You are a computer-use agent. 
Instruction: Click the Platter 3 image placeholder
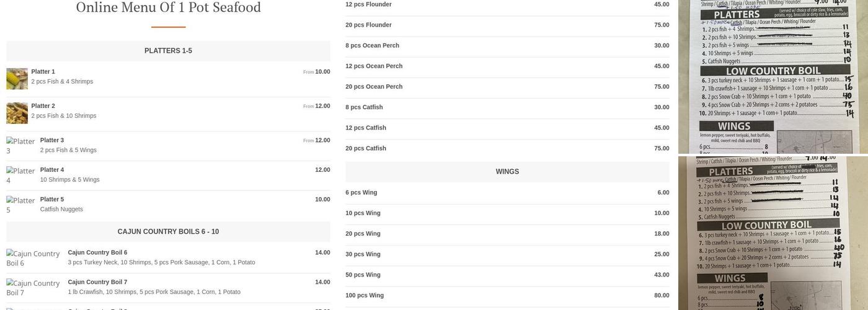(21, 146)
